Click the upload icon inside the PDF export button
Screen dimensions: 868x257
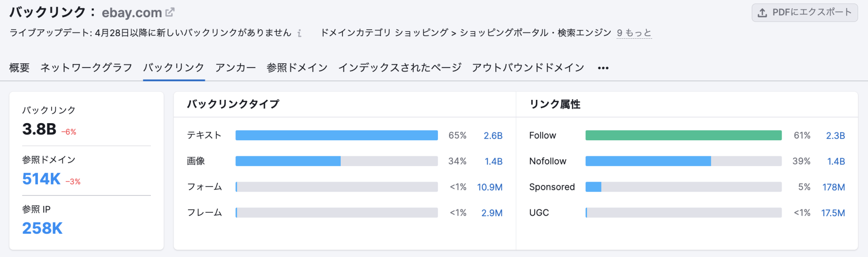click(x=763, y=12)
